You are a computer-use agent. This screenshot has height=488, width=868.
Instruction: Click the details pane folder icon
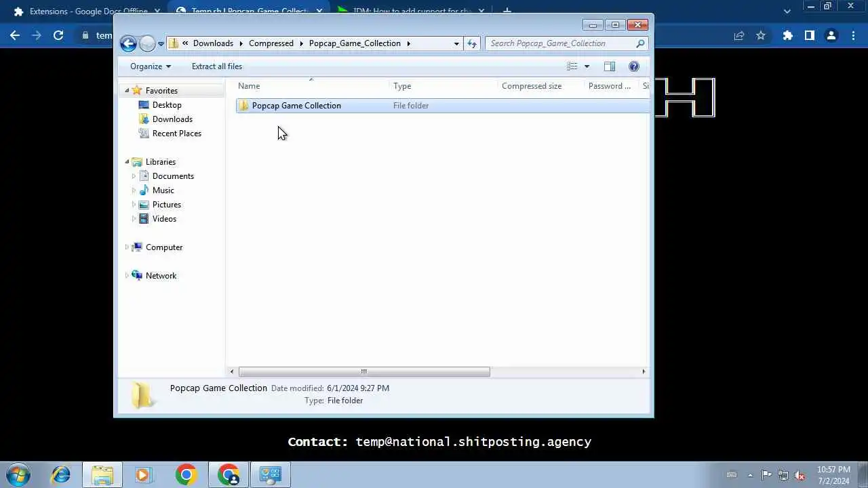pyautogui.click(x=142, y=394)
